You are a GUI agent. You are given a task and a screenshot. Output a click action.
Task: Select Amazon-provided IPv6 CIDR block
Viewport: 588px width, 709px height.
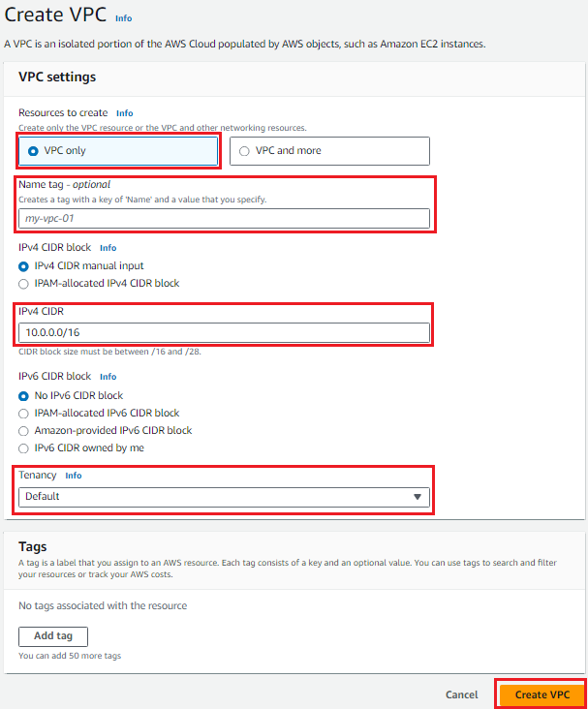click(x=24, y=430)
